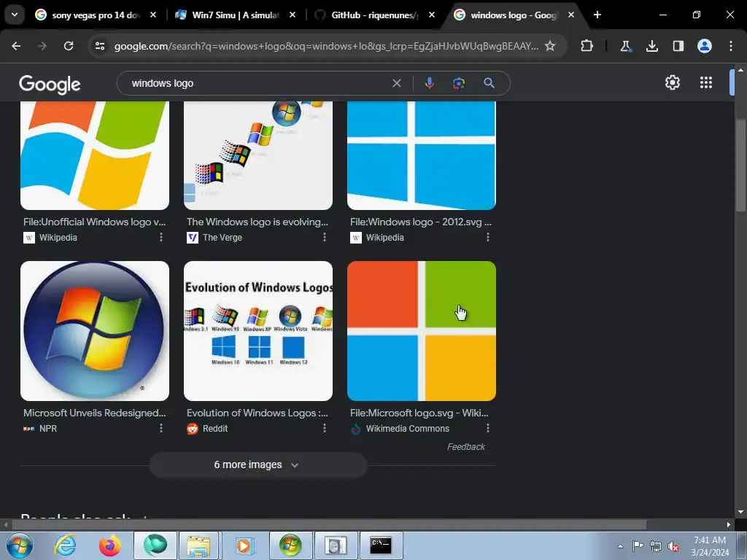Open File:Unofficial Windows logo link
The height and width of the screenshot is (560, 747).
pyautogui.click(x=94, y=222)
